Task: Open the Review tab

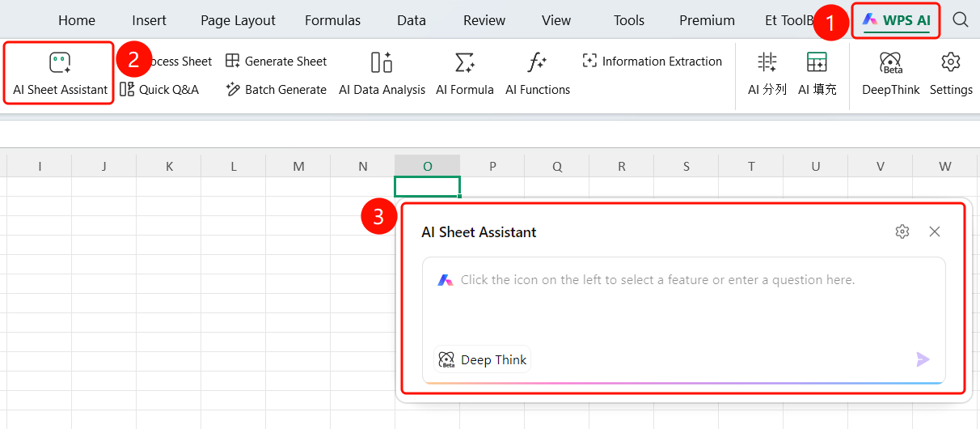Action: point(484,20)
